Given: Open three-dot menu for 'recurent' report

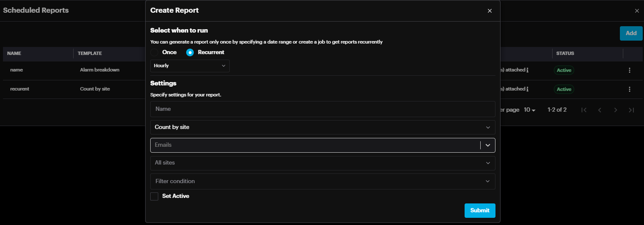Looking at the screenshot, I should coord(630,89).
